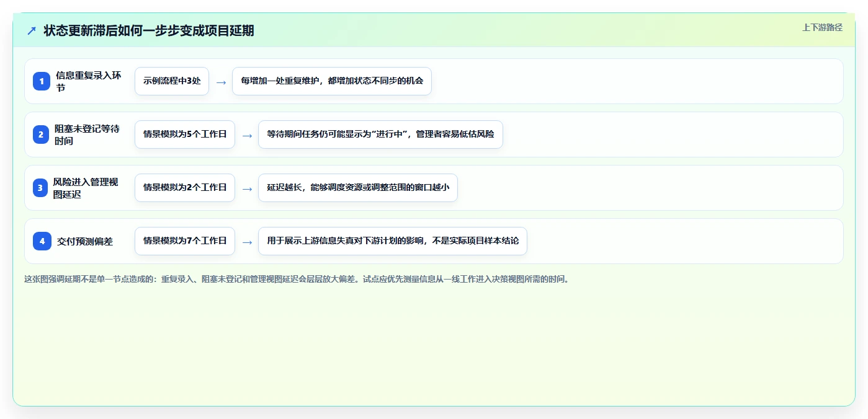Screen dimensions: 868x419
Task: Click the title 状态更新滞后如何一步步变成项目延期
Action: pos(149,30)
